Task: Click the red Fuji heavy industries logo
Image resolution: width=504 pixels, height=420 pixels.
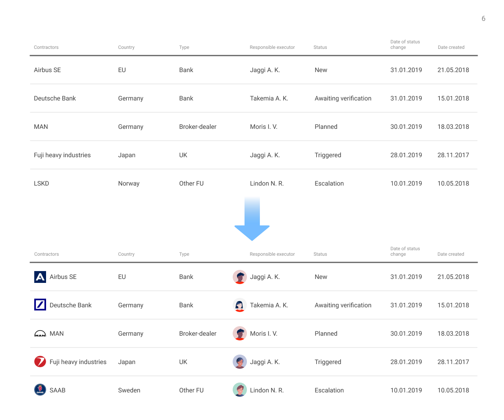Action: coord(40,362)
